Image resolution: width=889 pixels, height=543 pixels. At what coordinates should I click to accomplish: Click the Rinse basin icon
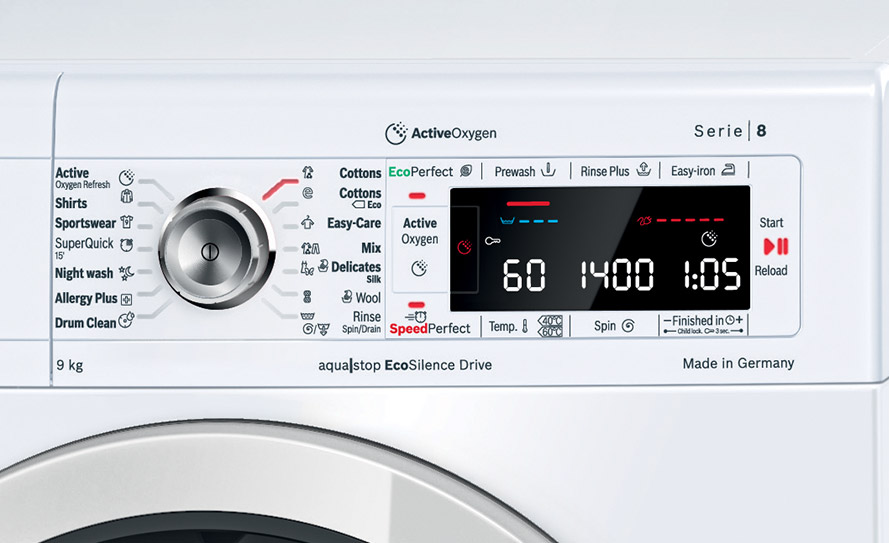pyautogui.click(x=307, y=316)
